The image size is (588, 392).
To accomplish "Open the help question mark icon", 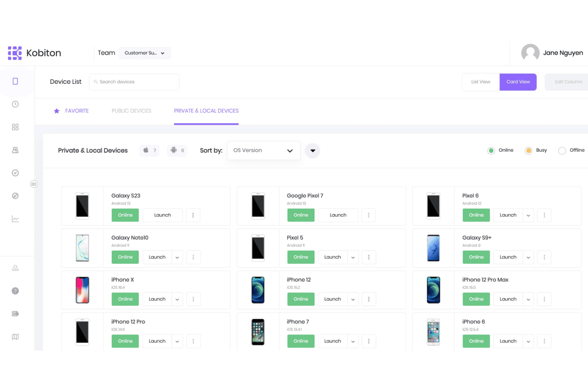I will 15,291.
